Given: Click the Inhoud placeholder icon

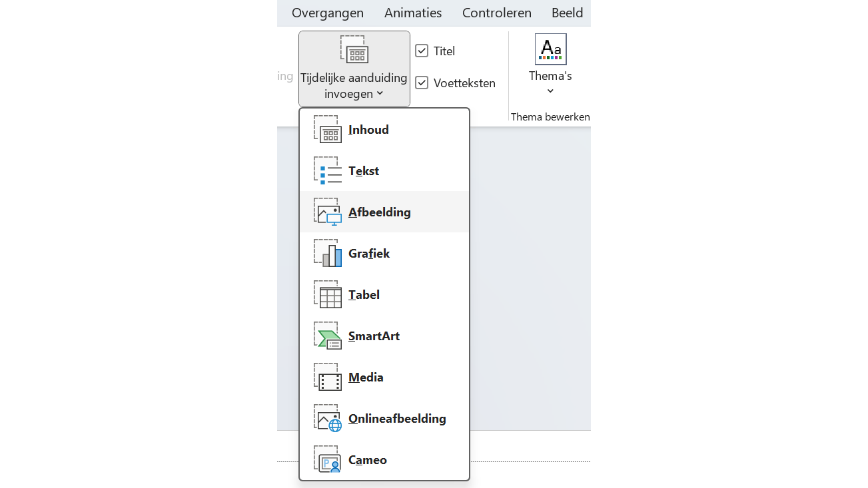Looking at the screenshot, I should pos(328,130).
